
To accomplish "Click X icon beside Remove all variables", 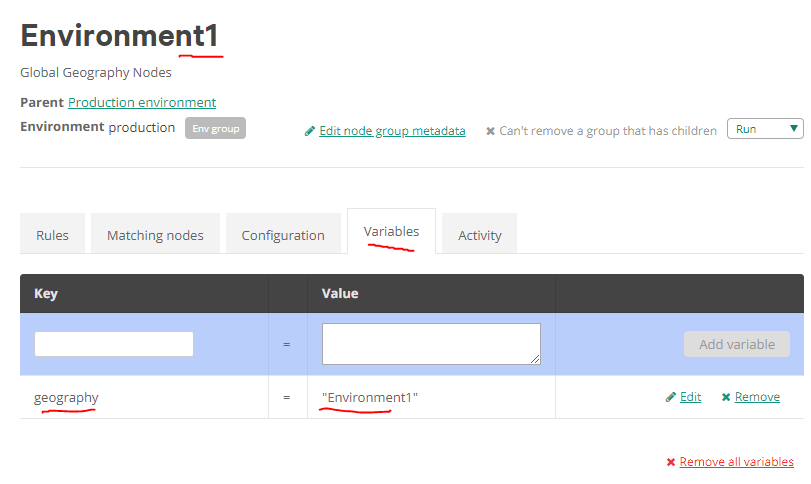I will point(670,462).
